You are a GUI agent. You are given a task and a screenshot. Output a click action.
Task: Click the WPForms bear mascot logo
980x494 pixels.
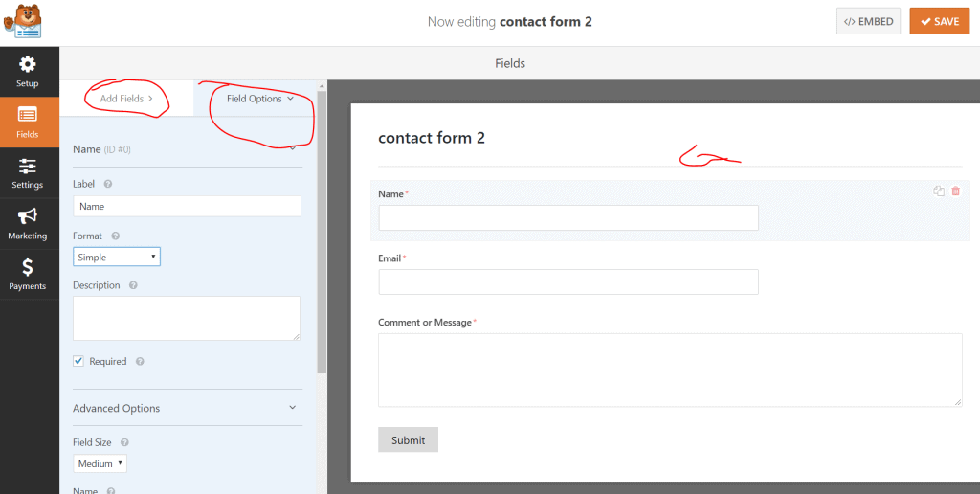(22, 23)
